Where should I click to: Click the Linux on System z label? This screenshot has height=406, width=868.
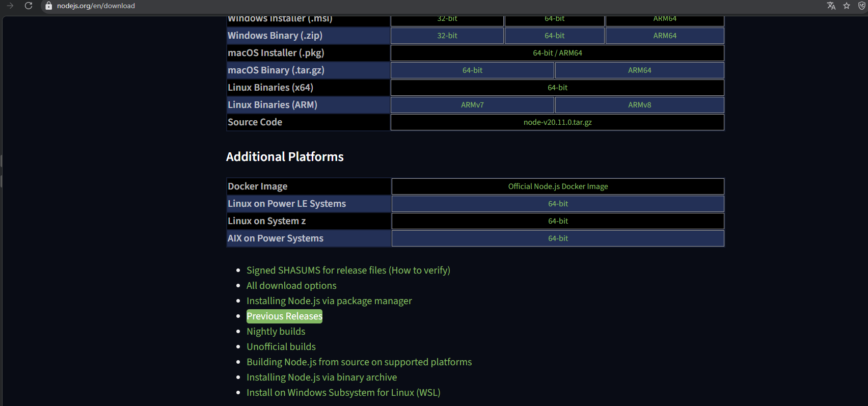267,221
